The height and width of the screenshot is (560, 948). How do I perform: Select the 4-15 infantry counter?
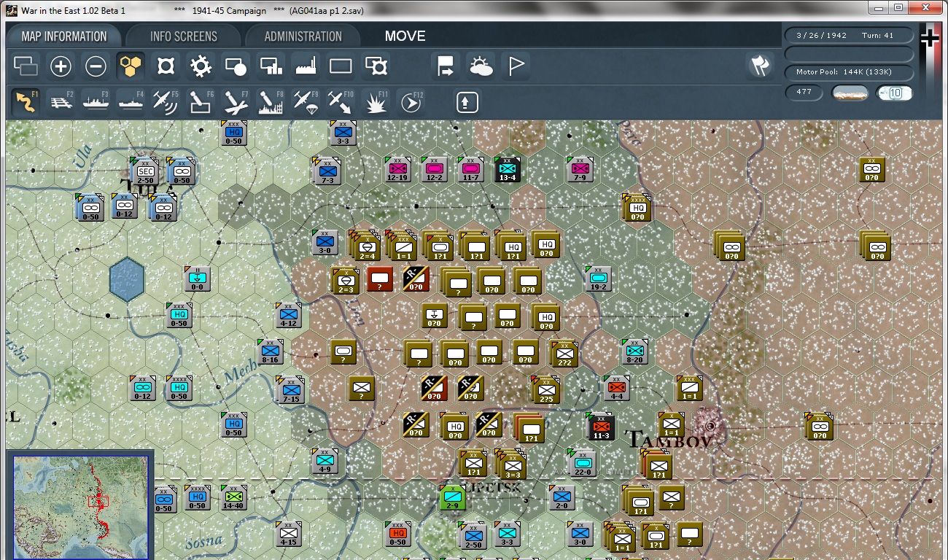pyautogui.click(x=289, y=534)
